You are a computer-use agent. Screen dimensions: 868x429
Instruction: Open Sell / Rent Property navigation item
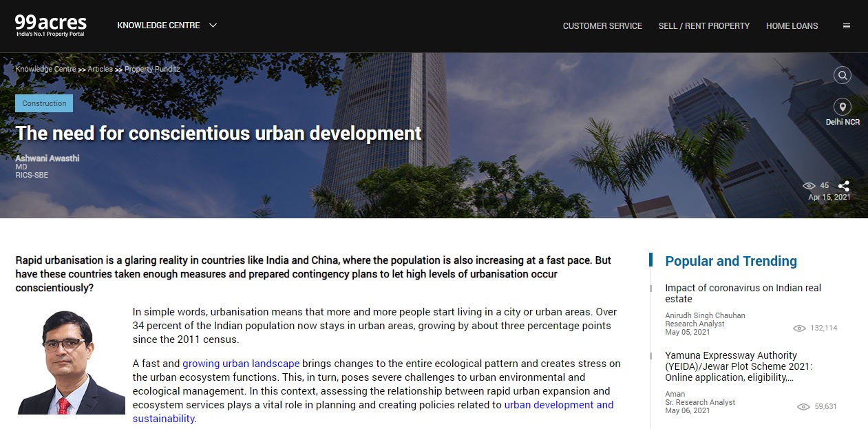pyautogui.click(x=704, y=25)
